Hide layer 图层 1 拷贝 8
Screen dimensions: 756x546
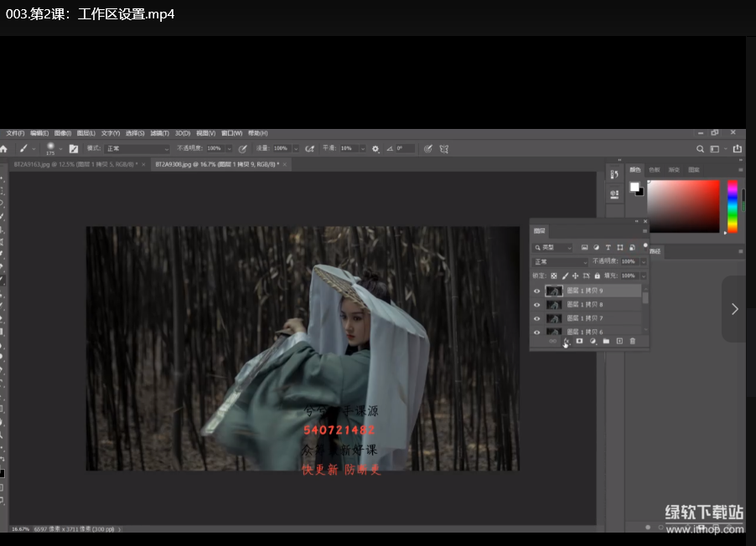(536, 305)
